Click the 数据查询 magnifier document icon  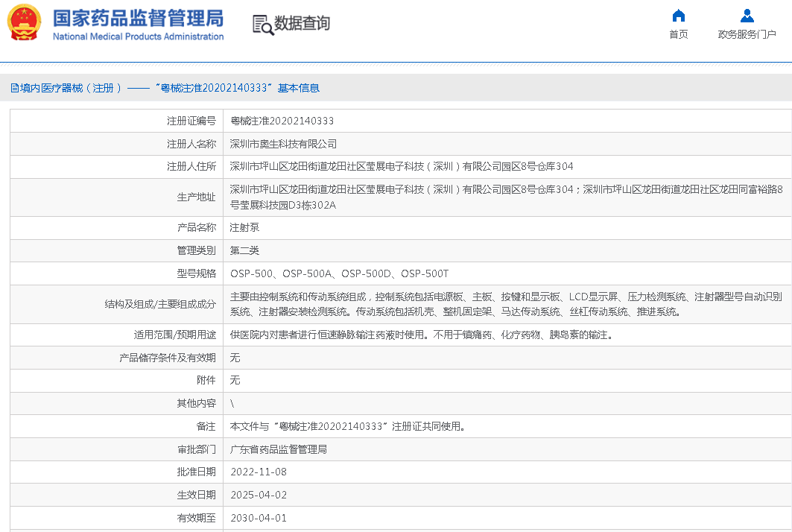(263, 25)
